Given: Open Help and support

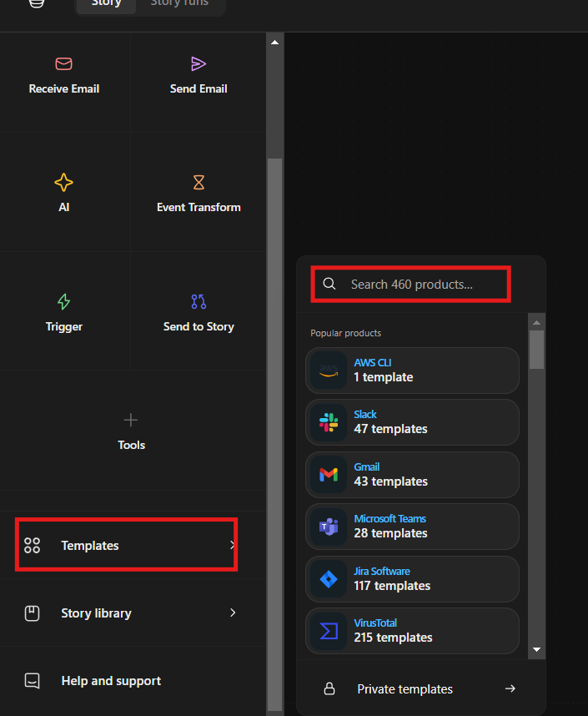Looking at the screenshot, I should 111,681.
